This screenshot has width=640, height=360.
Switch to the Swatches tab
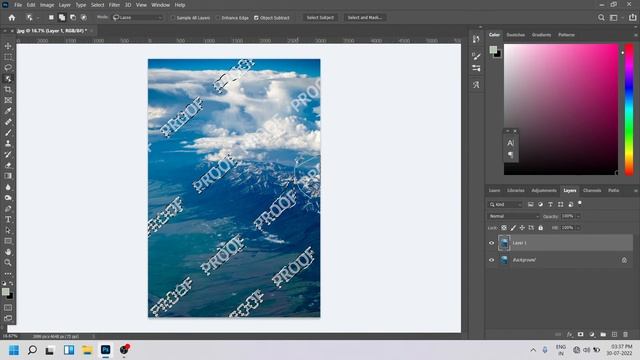[x=516, y=35]
